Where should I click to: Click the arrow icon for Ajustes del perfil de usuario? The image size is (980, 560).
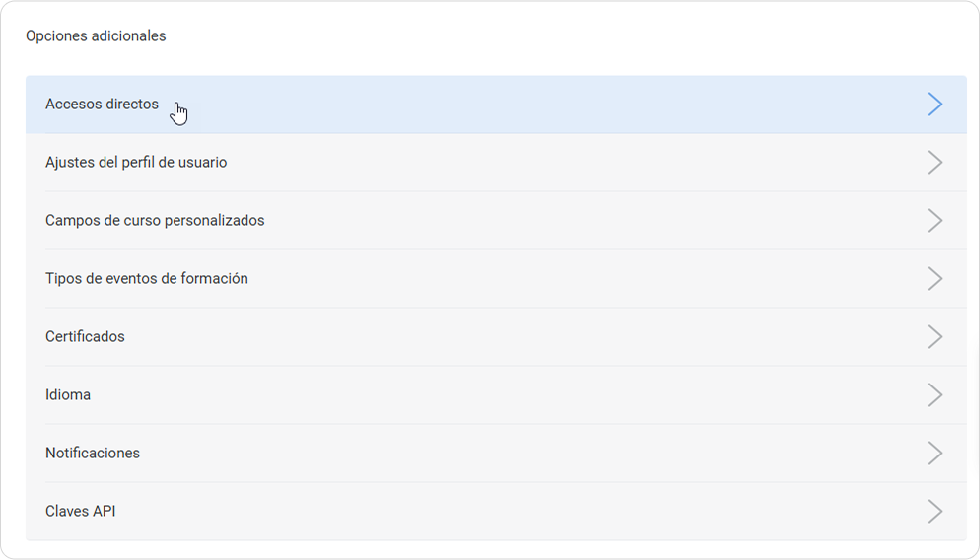934,163
